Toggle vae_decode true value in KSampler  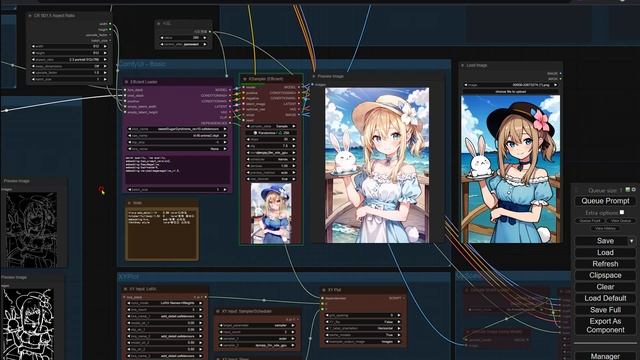tap(271, 179)
